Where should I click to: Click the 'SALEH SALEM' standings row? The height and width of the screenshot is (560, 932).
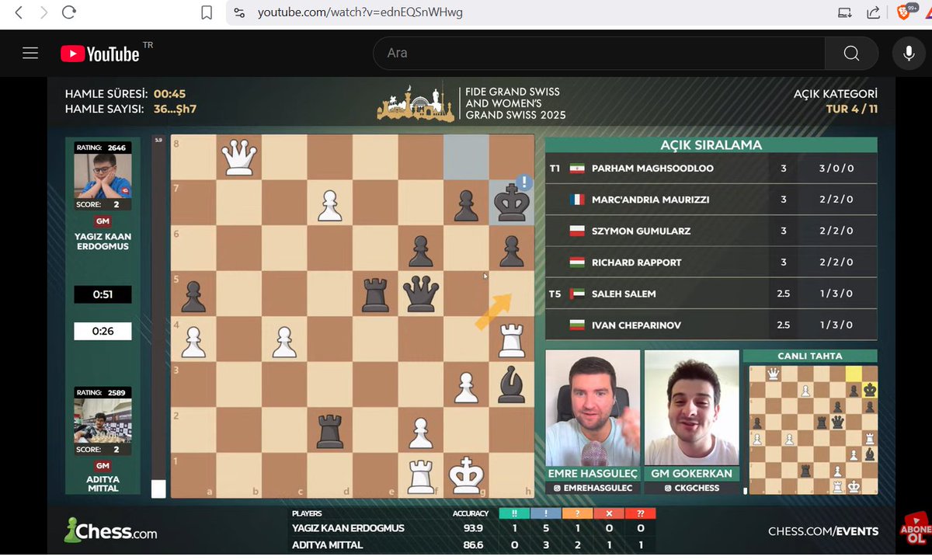[x=711, y=294]
